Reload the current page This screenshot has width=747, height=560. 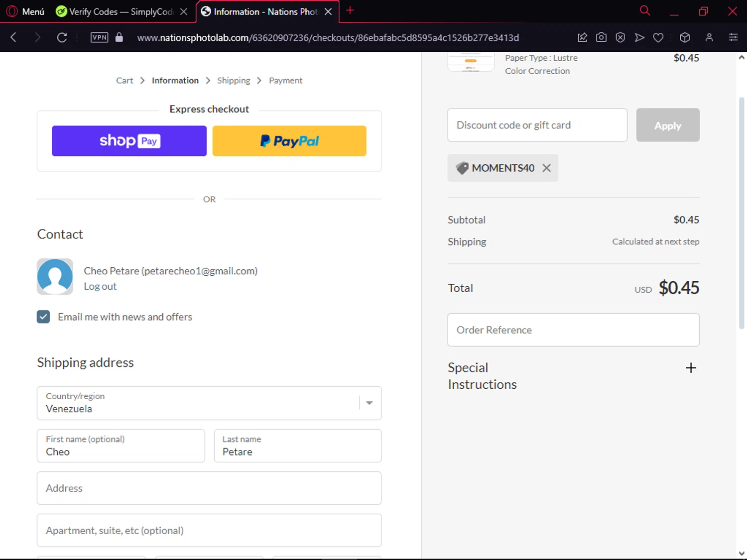[62, 37]
